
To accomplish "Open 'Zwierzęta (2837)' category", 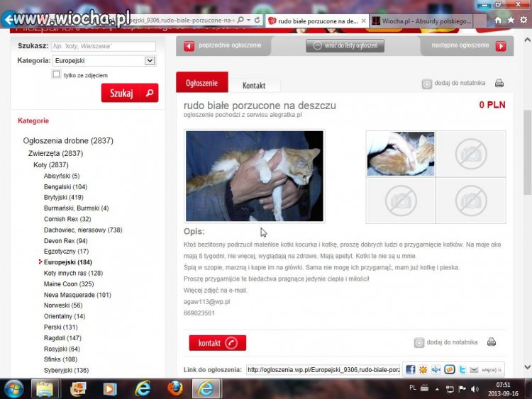I will 55,153.
